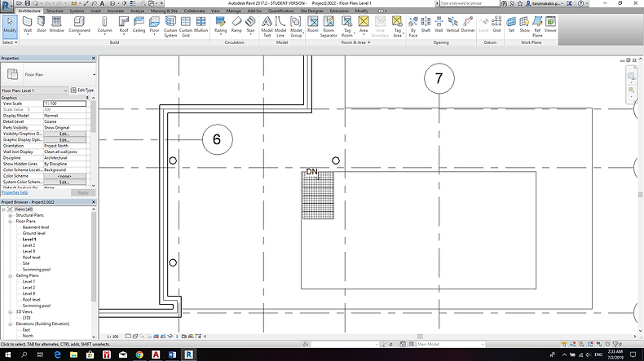Select the Room Separator tool

point(329,27)
